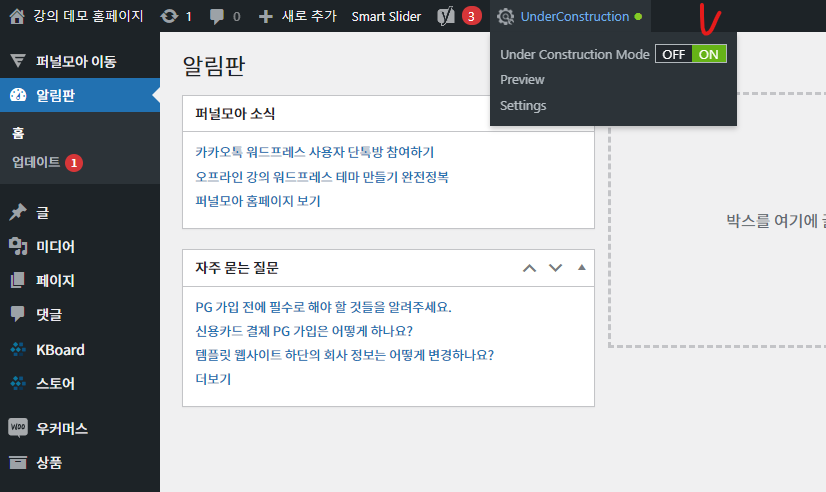Click the Woo icon next to 우커머스
Image resolution: width=826 pixels, height=492 pixels.
18,427
